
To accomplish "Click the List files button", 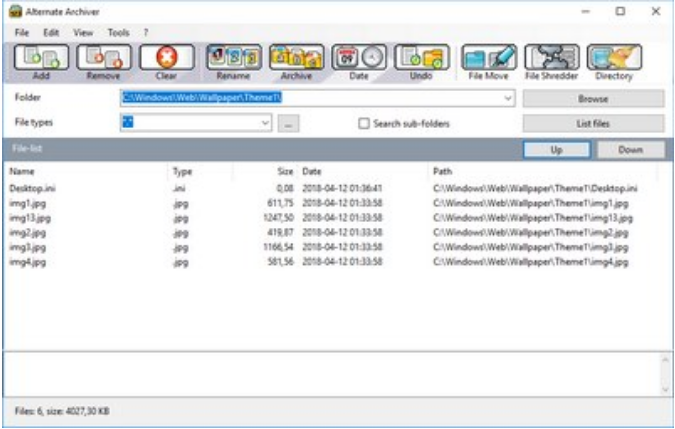I will pyautogui.click(x=593, y=123).
